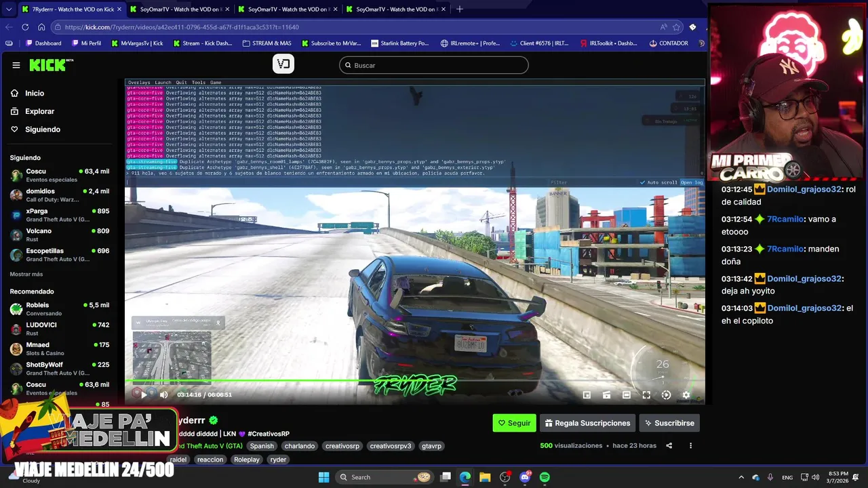The image size is (868, 488).
Task: Open Explorar in the sidebar
Action: coord(33,111)
